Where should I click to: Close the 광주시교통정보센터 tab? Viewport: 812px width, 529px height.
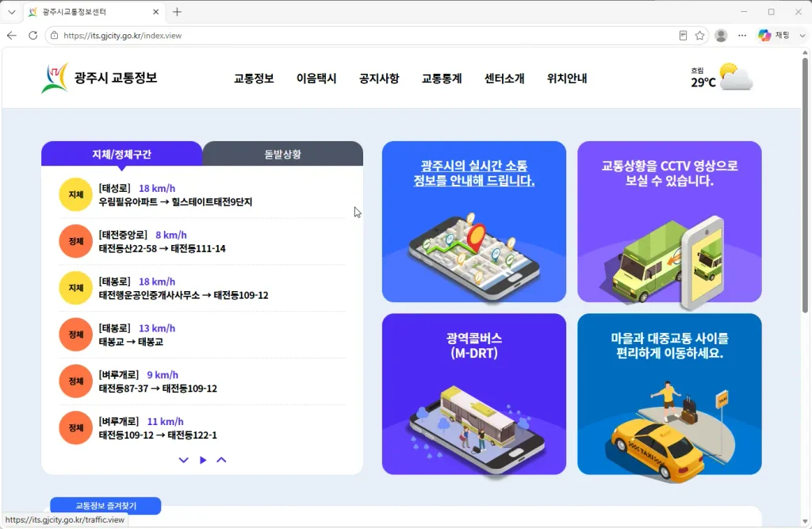pos(156,11)
